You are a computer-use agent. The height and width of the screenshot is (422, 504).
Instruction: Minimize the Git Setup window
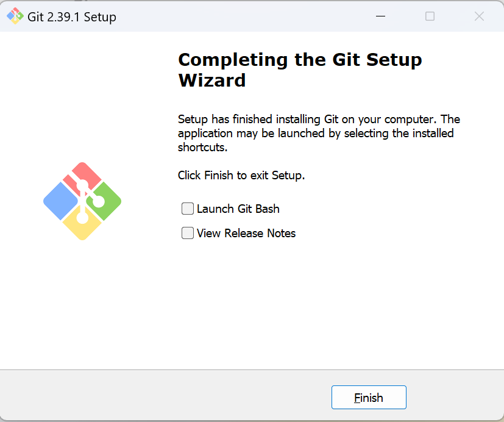[x=380, y=16]
